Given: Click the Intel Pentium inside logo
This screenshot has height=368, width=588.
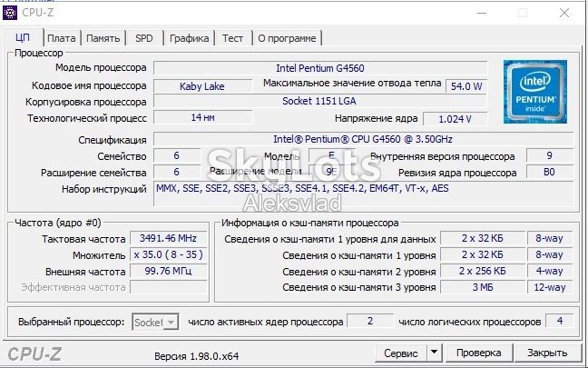Looking at the screenshot, I should click(535, 92).
